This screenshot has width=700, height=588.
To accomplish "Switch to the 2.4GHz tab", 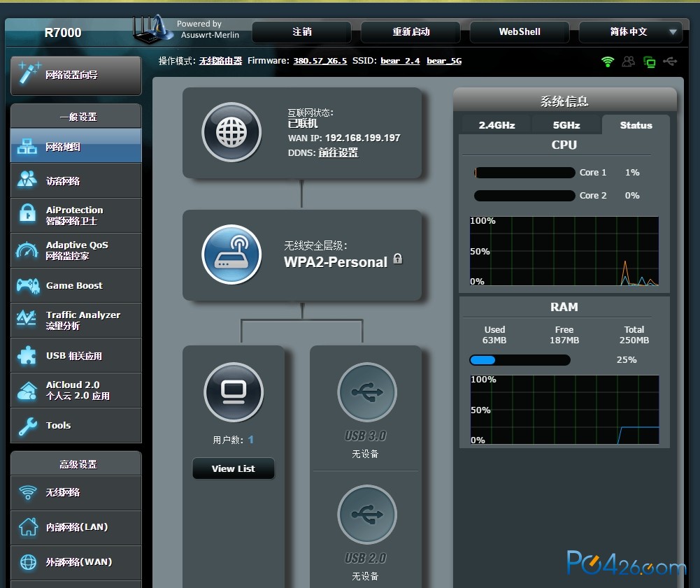I will click(x=497, y=125).
